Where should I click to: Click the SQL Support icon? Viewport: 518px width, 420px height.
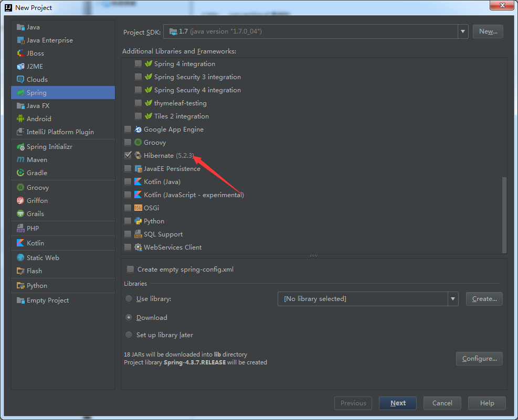click(138, 234)
